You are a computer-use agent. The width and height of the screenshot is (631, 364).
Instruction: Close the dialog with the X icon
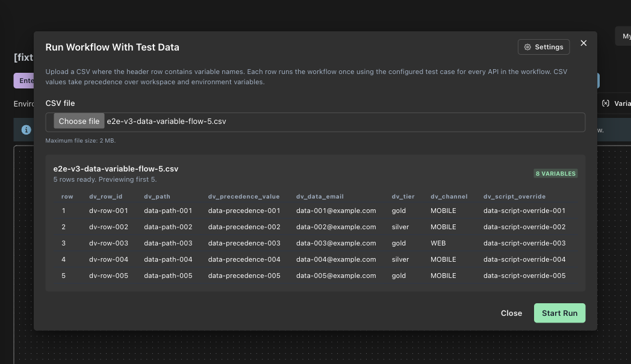pos(583,43)
